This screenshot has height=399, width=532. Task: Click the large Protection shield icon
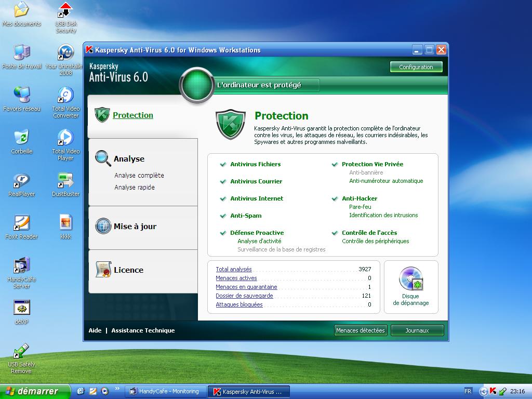230,124
